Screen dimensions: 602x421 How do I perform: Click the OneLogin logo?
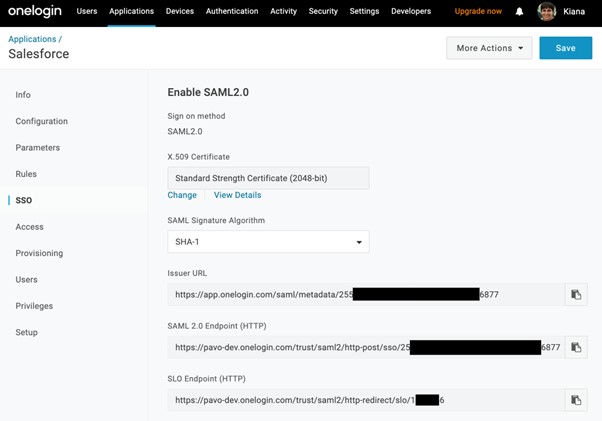pos(35,12)
